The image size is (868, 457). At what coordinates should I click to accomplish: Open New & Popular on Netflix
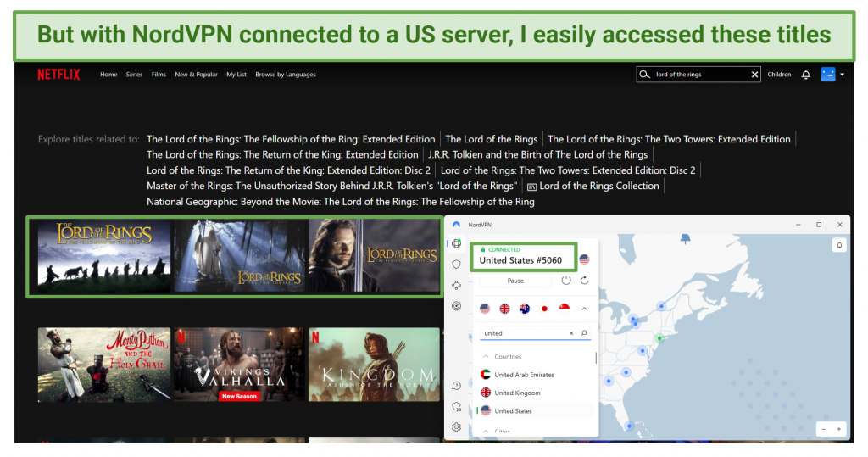(x=196, y=75)
